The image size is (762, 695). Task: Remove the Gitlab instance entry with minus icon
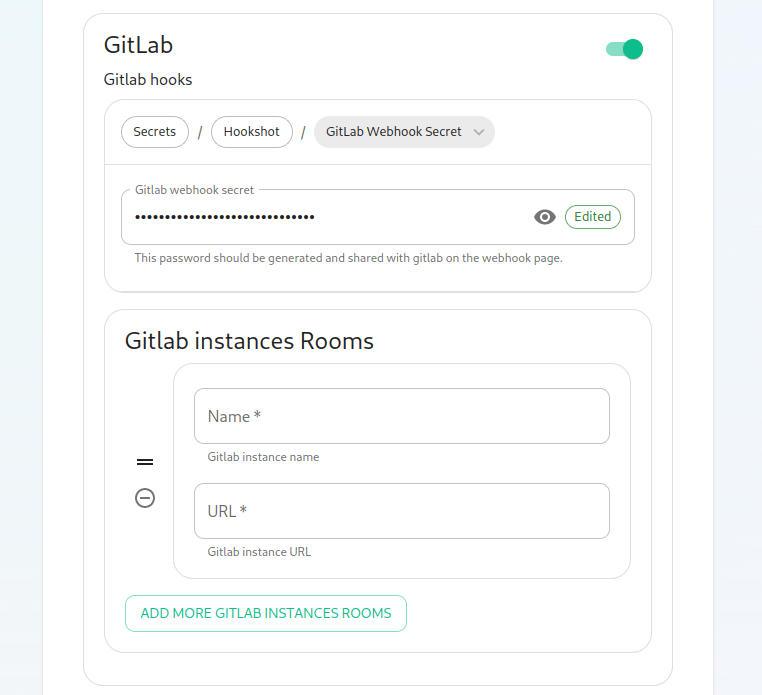pyautogui.click(x=145, y=498)
